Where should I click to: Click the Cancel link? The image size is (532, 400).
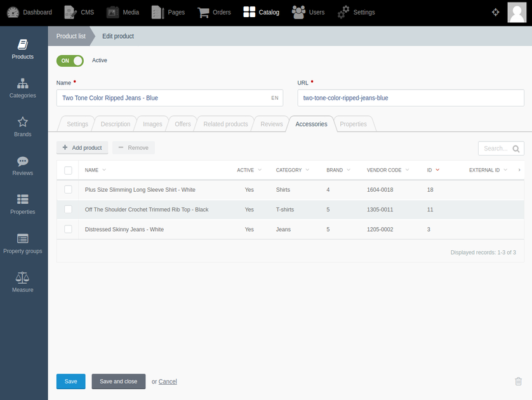click(168, 382)
